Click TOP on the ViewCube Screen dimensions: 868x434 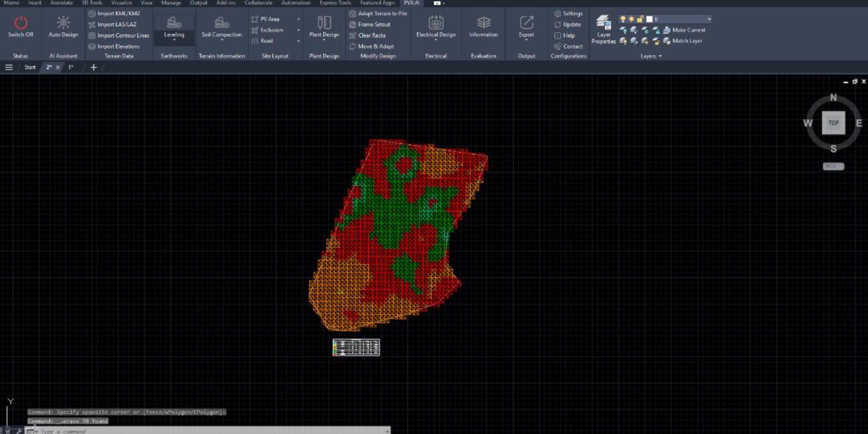click(833, 123)
